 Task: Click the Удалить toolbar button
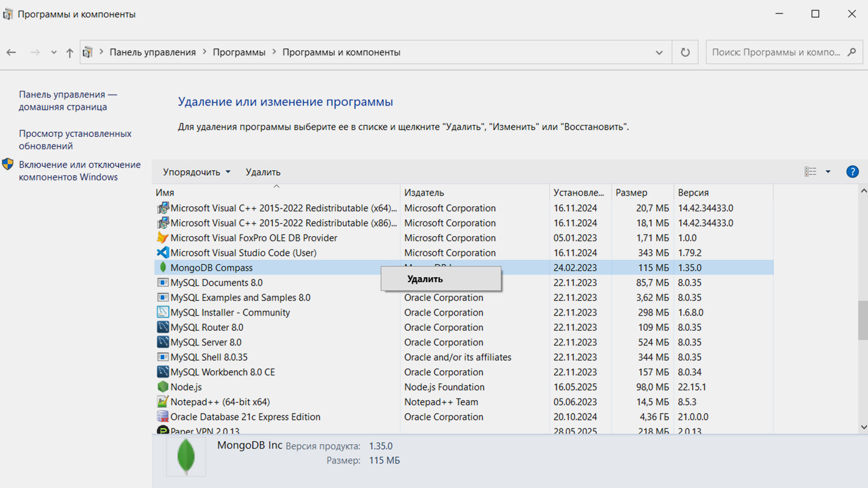pyautogui.click(x=263, y=172)
